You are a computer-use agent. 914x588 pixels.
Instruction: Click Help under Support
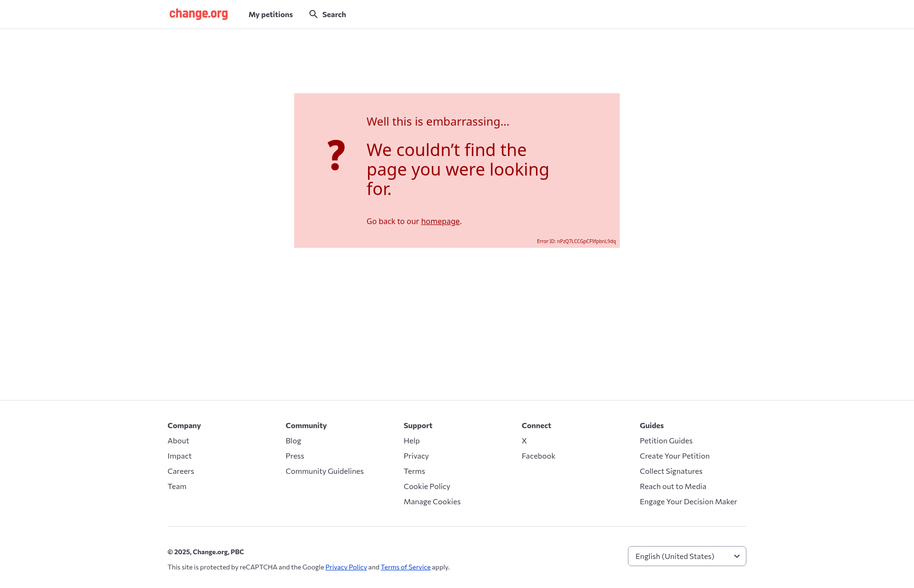[x=412, y=441]
